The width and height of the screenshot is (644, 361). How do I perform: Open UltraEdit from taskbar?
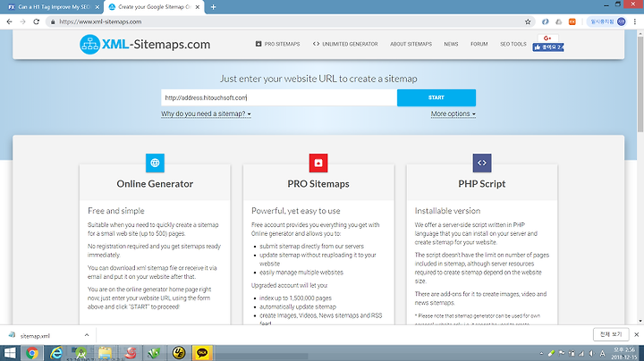(178, 353)
